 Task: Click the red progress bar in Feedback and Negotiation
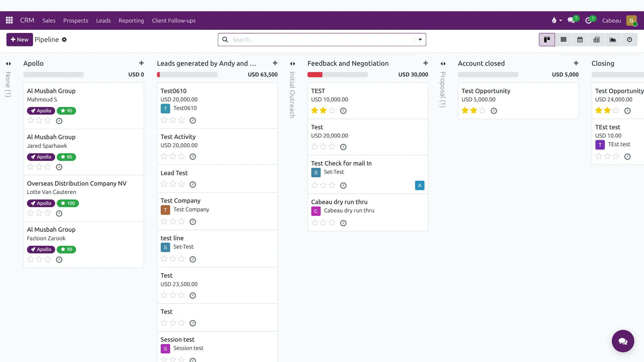click(x=315, y=75)
